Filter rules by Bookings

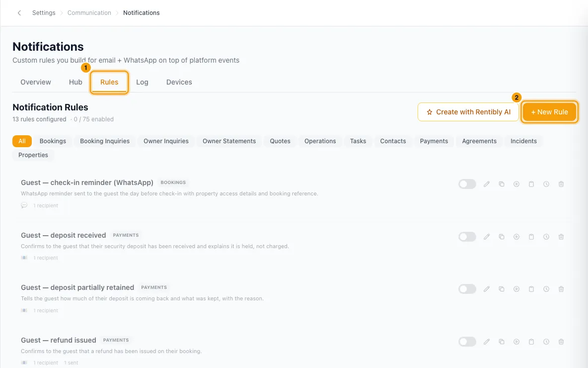53,141
